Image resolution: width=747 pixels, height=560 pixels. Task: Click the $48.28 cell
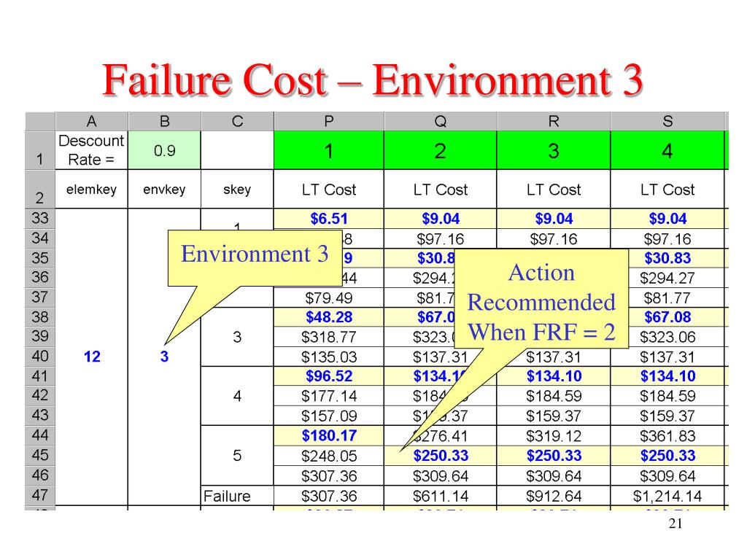tap(329, 317)
